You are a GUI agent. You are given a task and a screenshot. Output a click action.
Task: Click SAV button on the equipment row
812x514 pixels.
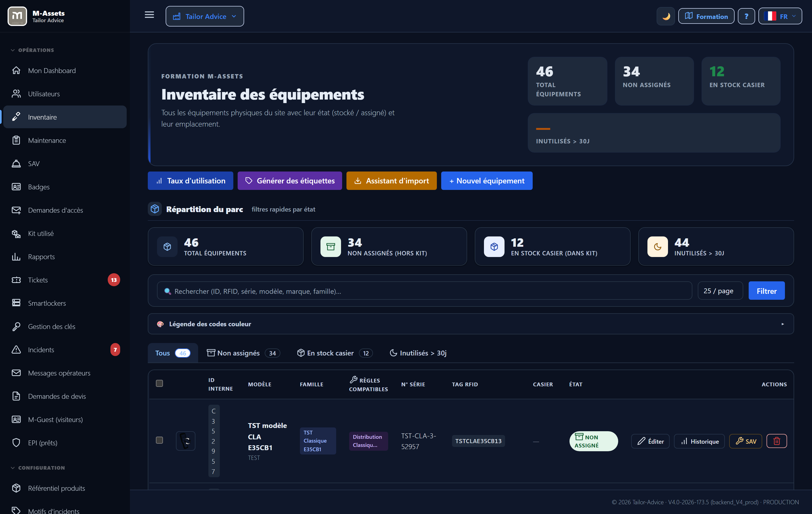coord(746,441)
